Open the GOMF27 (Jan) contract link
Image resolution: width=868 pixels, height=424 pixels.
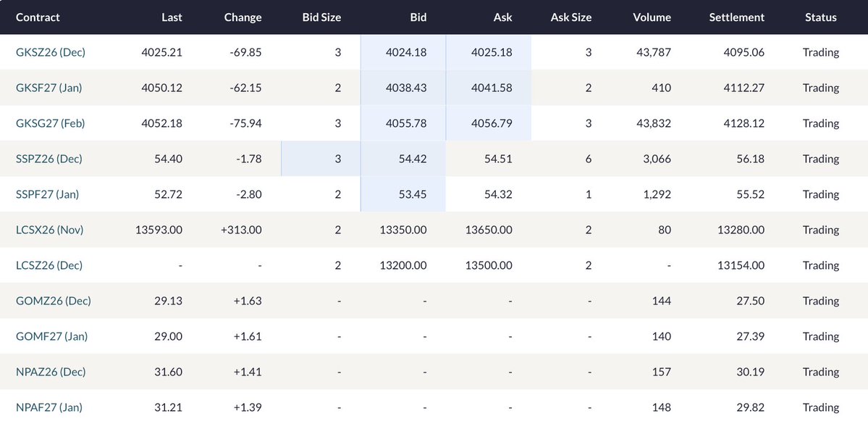tap(51, 336)
